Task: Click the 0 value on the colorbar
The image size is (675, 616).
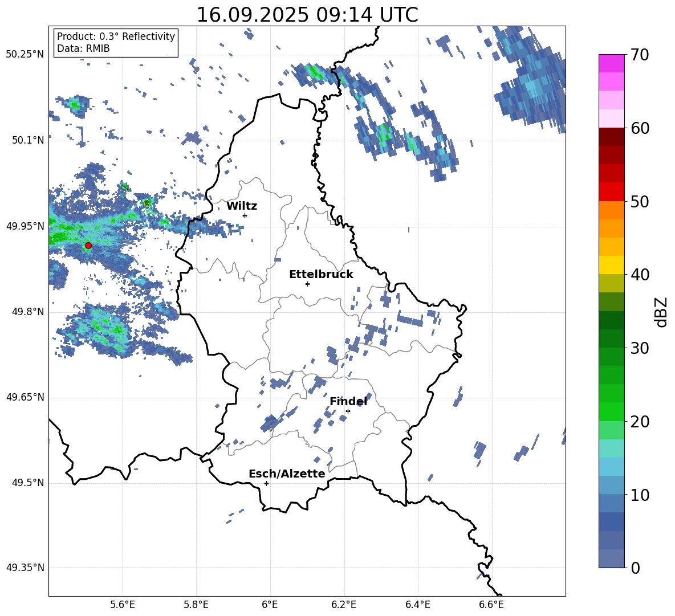Action: pos(636,568)
